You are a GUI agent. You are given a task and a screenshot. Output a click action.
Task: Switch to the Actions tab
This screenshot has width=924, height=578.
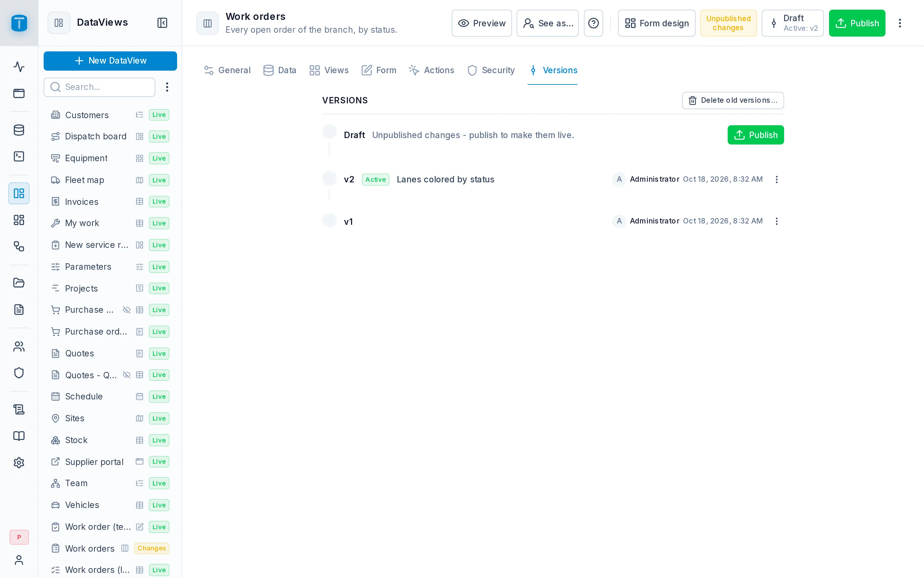tap(432, 70)
